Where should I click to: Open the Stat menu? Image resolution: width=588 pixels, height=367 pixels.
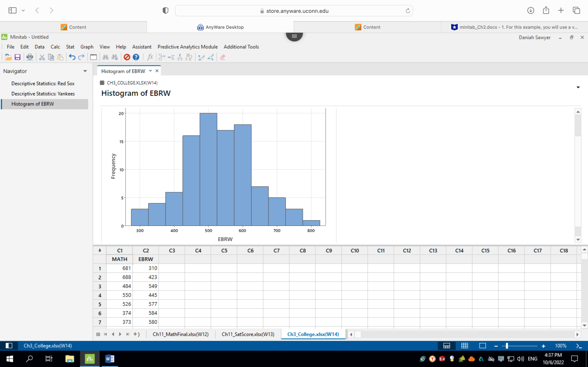tap(70, 47)
